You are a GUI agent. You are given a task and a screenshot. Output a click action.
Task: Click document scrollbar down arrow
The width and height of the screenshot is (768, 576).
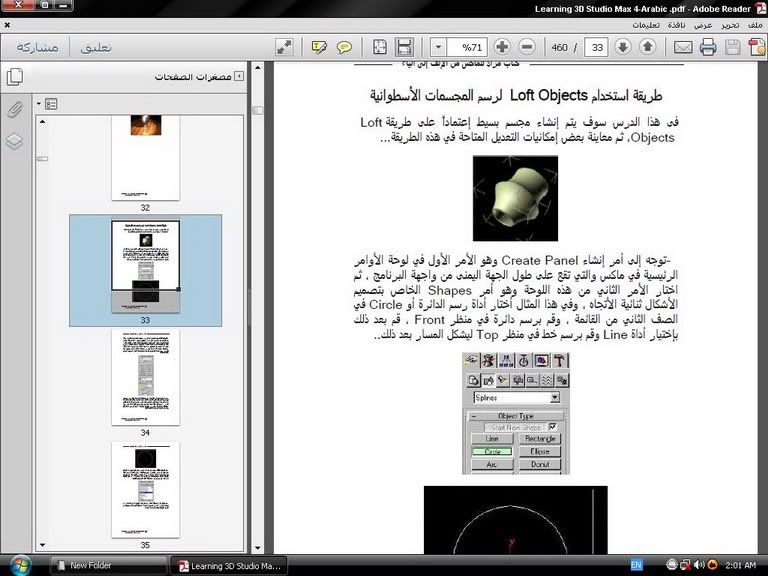(258, 549)
